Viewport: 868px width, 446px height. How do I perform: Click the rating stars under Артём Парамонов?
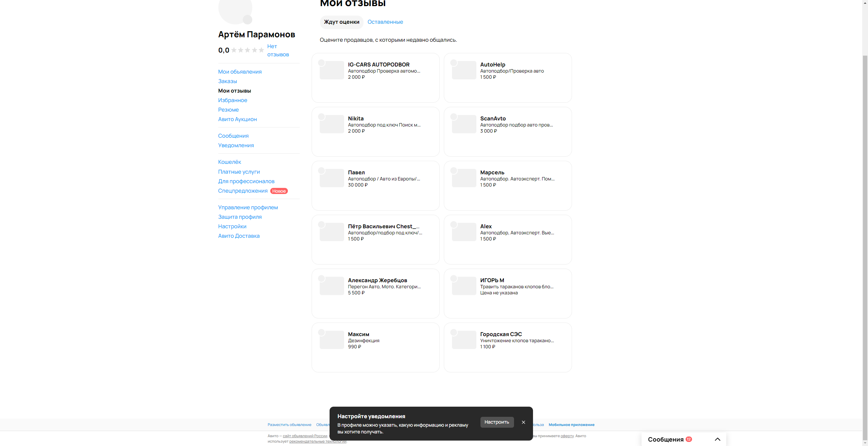click(248, 50)
